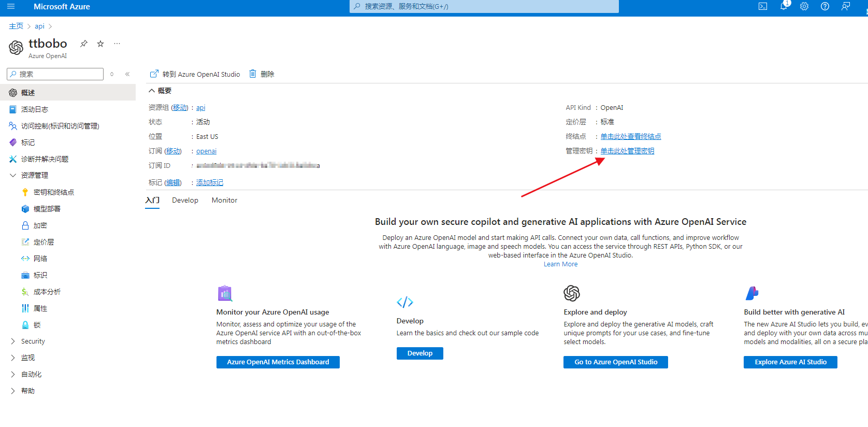Click the wrench icon for 诊断并解决问题
The width and height of the screenshot is (868, 427).
(x=13, y=159)
